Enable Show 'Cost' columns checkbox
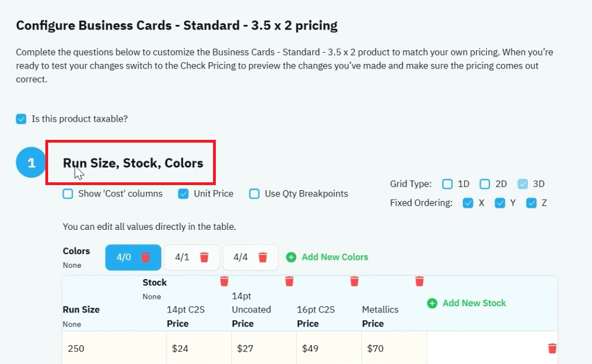The width and height of the screenshot is (592, 364). 68,194
